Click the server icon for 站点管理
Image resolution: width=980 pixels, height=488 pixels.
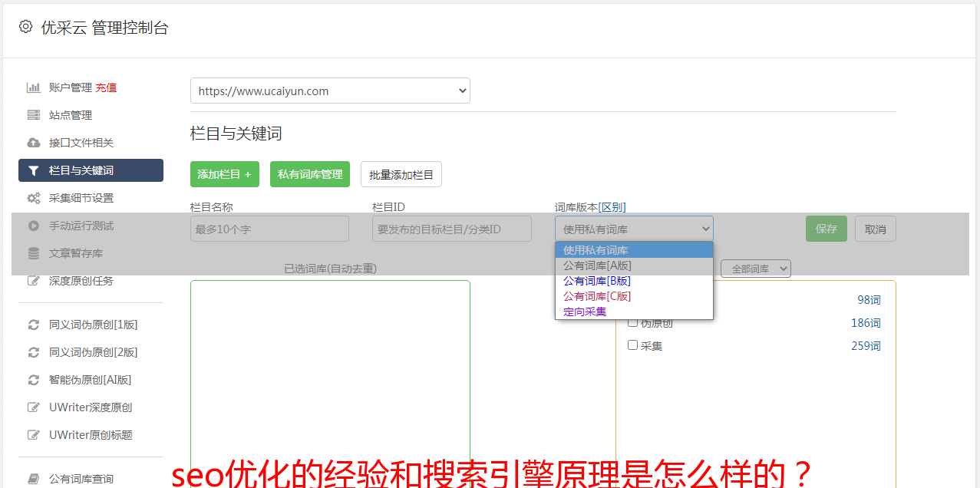pos(33,115)
